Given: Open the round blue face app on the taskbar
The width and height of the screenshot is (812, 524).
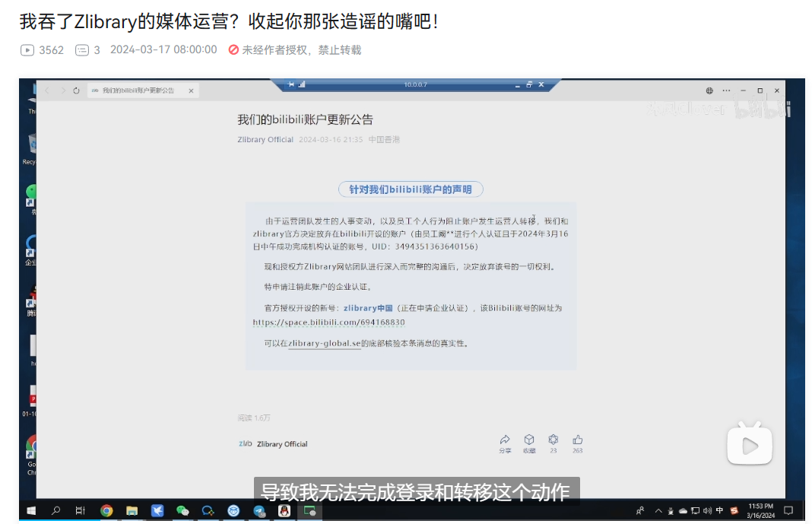Looking at the screenshot, I should (x=233, y=511).
